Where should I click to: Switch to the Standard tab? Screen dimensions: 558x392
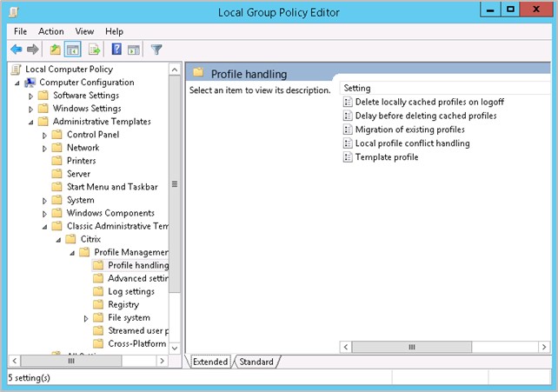[x=256, y=362]
